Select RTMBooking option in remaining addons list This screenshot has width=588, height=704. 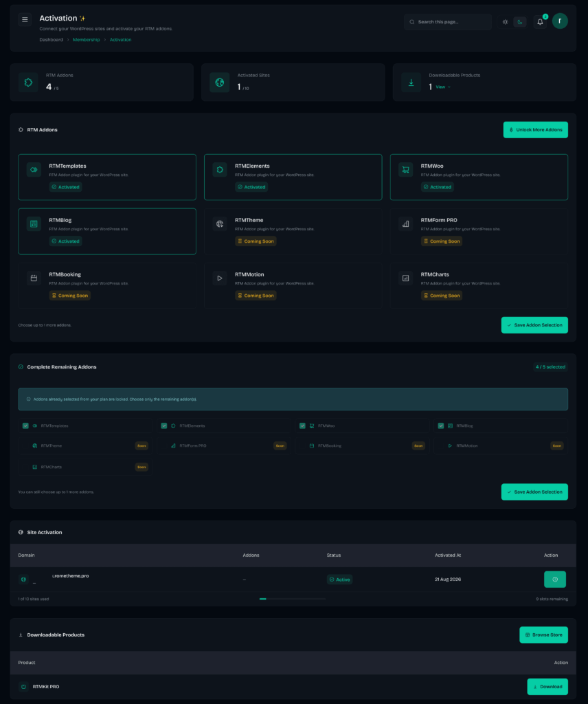coord(362,445)
